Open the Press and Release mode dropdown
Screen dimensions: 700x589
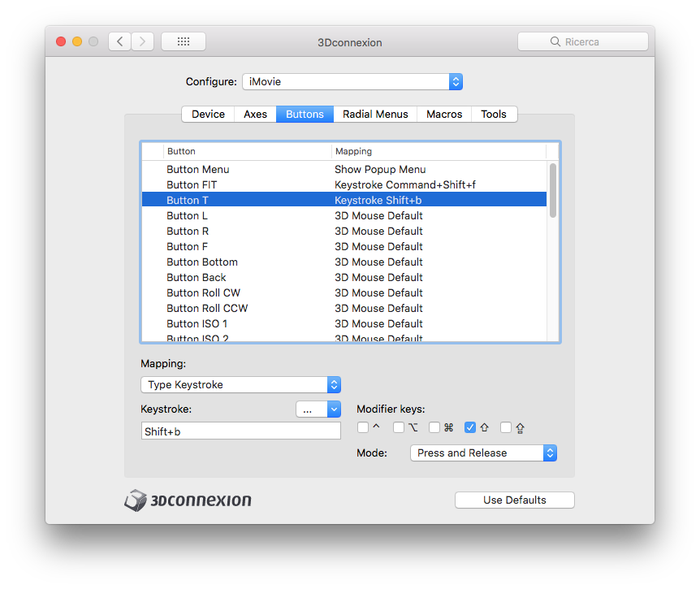[x=483, y=453]
